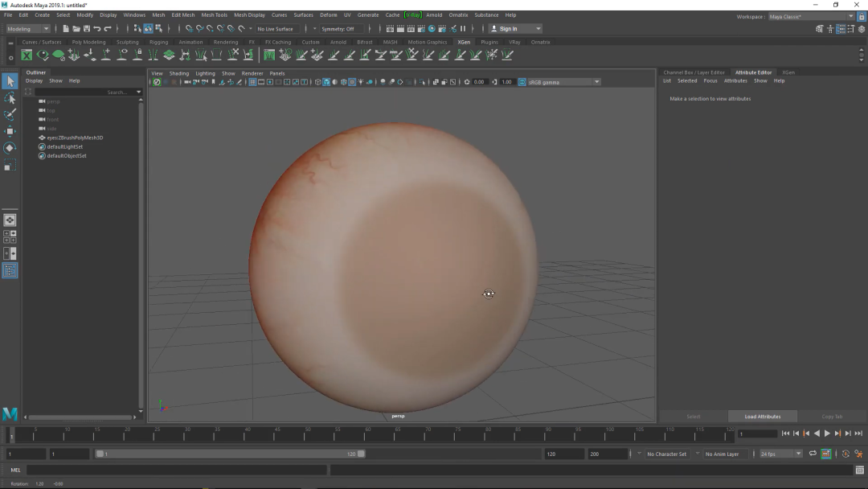Image resolution: width=868 pixels, height=489 pixels.
Task: Click the Save scene icon
Action: 86,29
